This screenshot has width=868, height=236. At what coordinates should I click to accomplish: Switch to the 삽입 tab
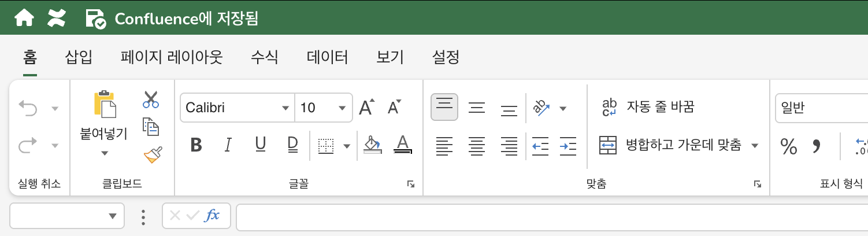79,57
